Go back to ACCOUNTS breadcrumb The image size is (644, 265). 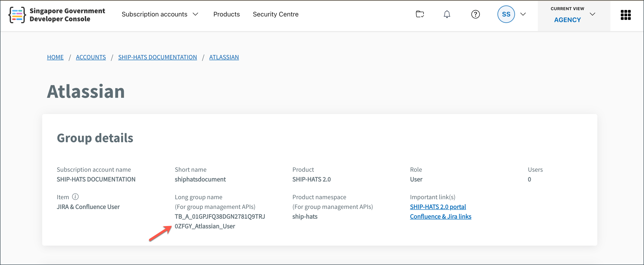coord(91,57)
